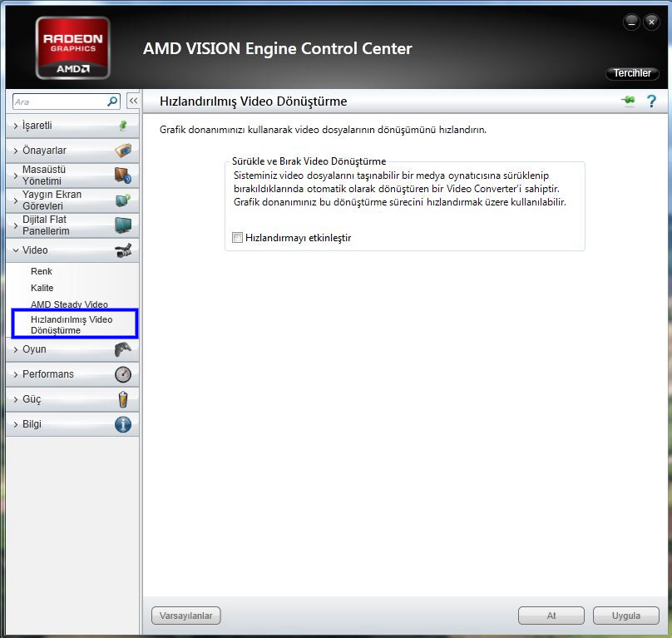
Task: Click the green bookmark pin icon in the page header
Action: coord(628,101)
